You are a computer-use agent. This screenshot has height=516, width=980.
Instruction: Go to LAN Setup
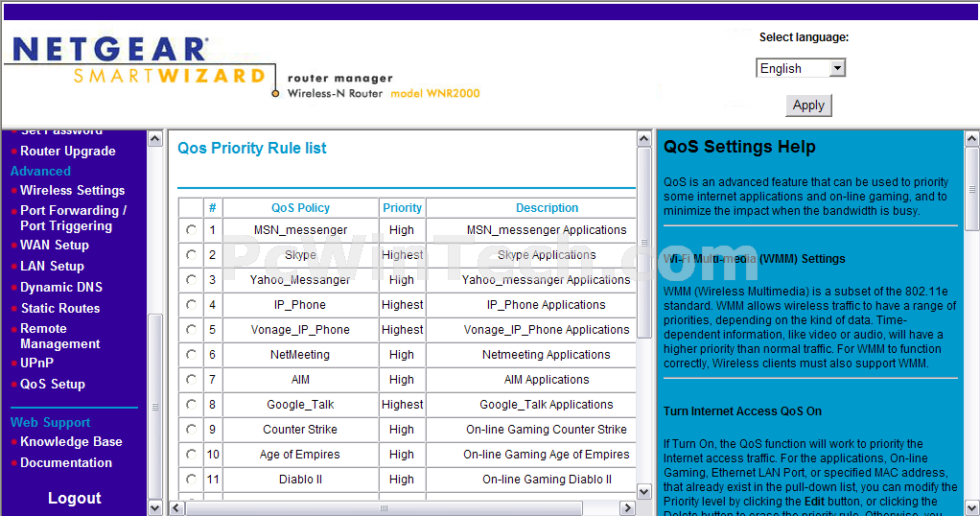coord(52,267)
